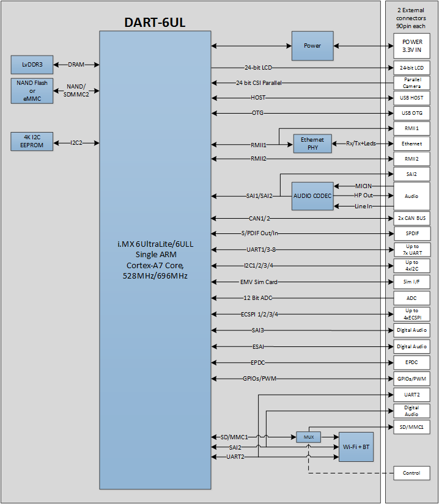Click the I2C2 bus label
This screenshot has height=504, width=439.
[76, 143]
